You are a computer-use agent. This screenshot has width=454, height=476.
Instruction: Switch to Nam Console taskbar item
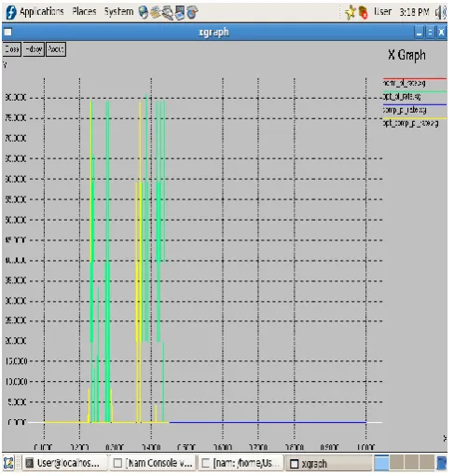153,463
